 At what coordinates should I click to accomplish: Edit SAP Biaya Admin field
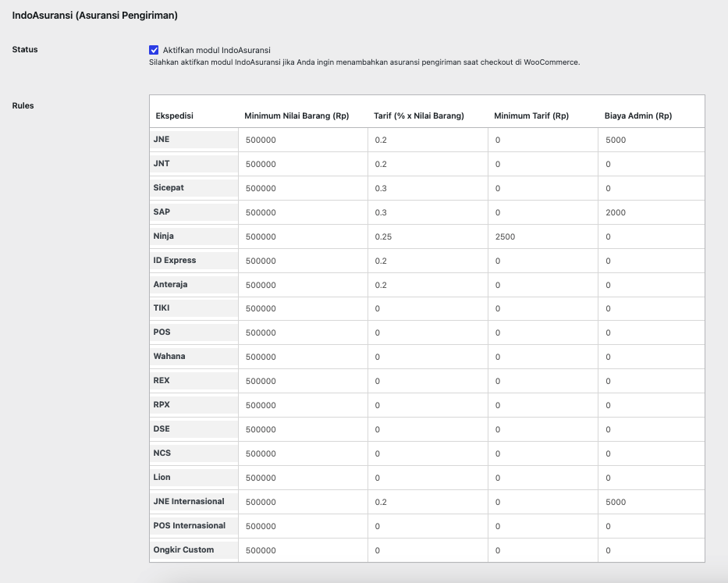(x=652, y=212)
